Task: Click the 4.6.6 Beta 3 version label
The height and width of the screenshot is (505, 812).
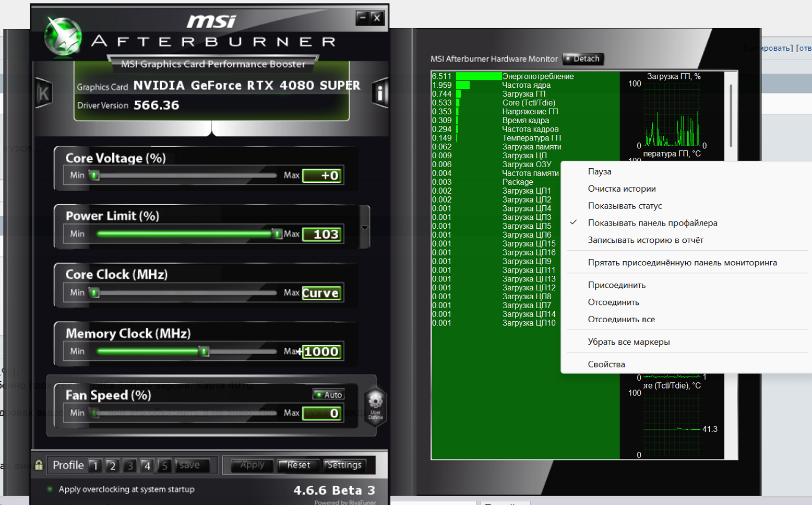Action: (334, 490)
